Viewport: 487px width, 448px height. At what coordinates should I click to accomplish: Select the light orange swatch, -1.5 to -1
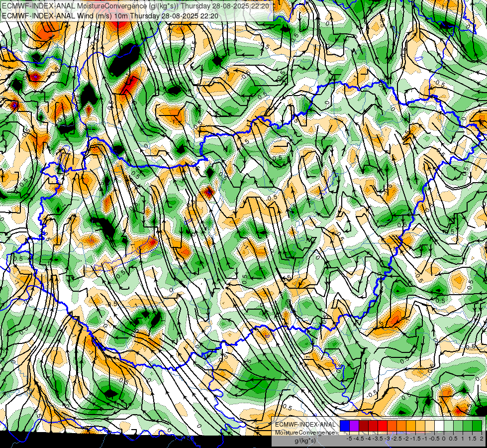[x=420, y=426]
